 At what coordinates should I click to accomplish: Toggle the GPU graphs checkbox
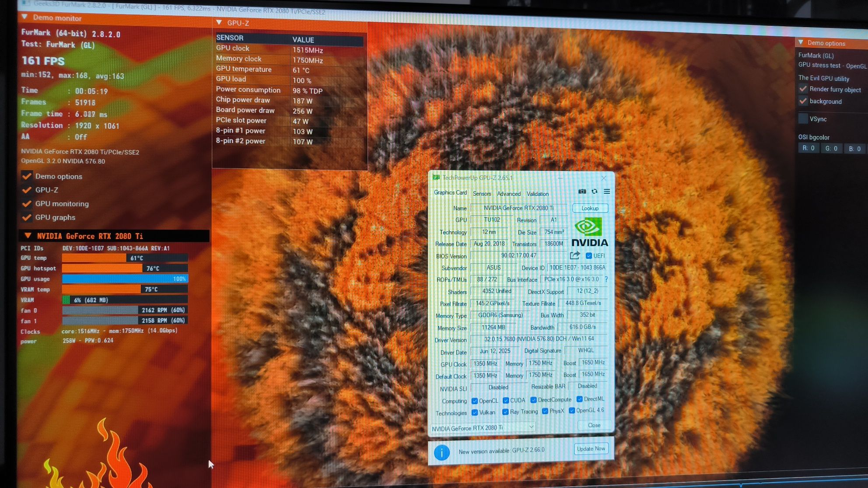coord(27,217)
